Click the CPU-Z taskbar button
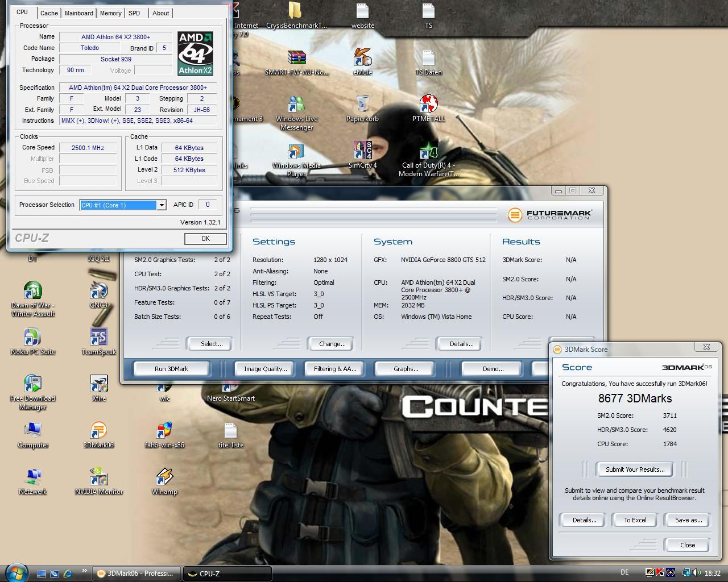Image resolution: width=728 pixels, height=582 pixels. coord(227,573)
